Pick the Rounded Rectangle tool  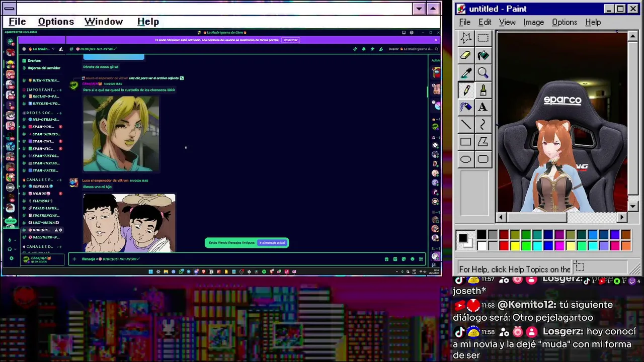point(483,159)
